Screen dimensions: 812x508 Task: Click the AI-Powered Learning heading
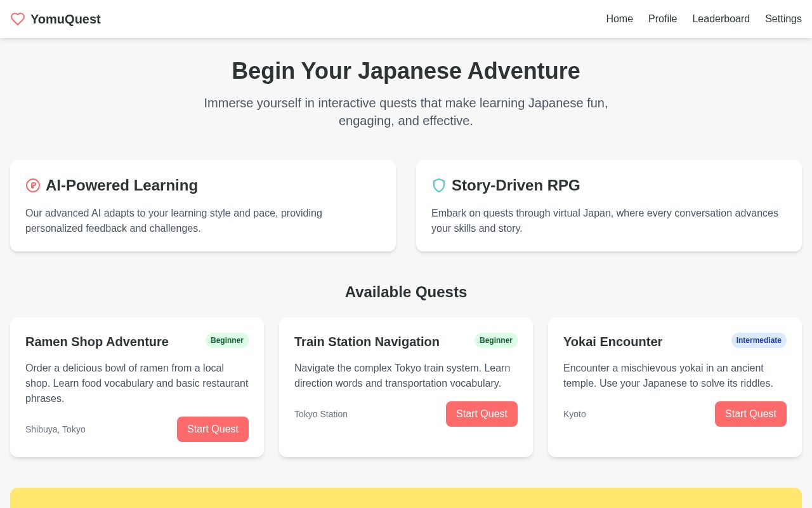122,185
